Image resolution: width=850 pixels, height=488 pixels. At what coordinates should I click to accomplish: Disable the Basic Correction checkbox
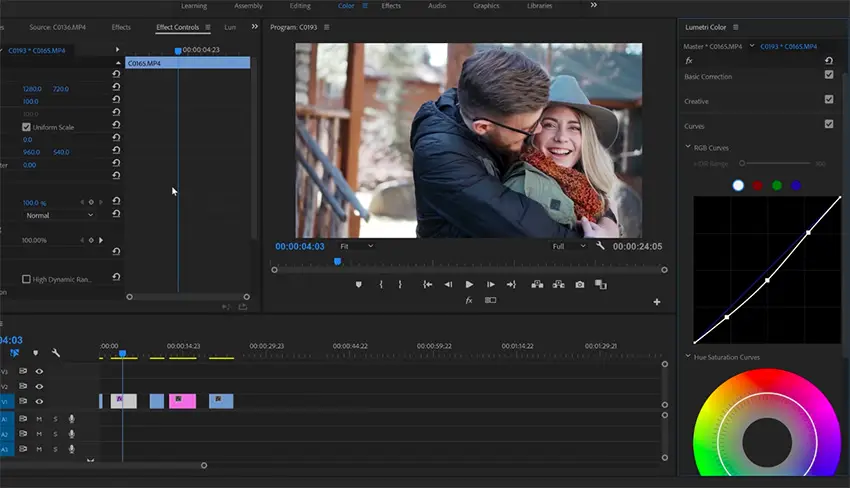pyautogui.click(x=829, y=75)
